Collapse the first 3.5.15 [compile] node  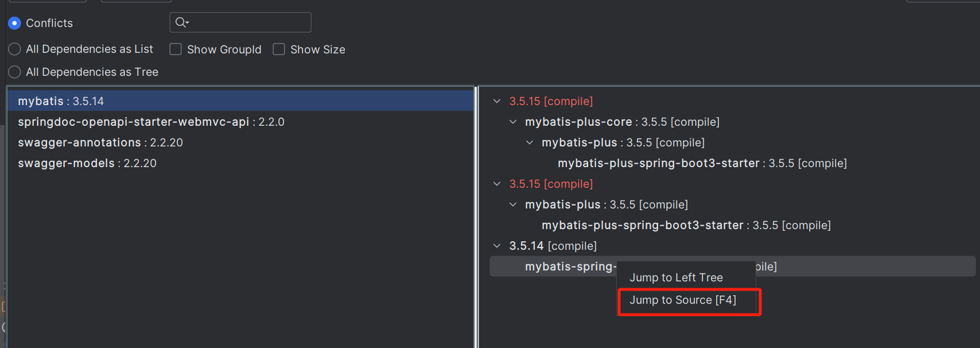tap(497, 101)
